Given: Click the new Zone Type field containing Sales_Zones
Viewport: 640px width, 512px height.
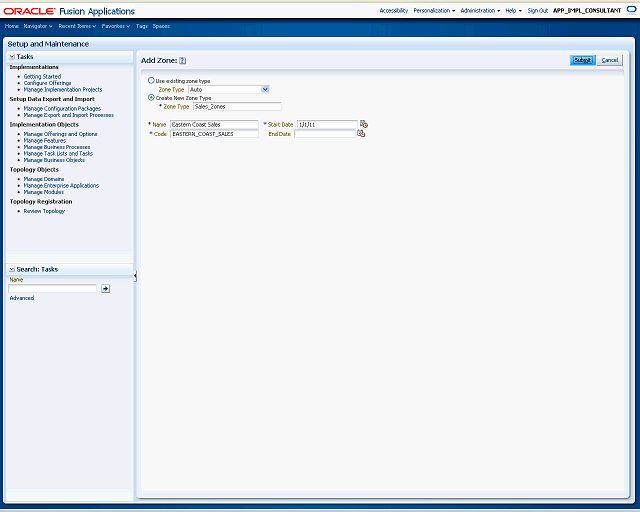Looking at the screenshot, I should point(237,107).
